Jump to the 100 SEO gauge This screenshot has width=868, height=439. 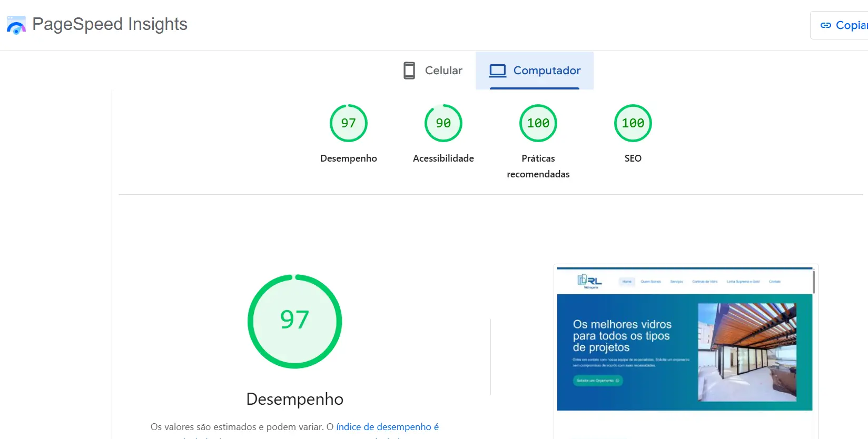click(x=633, y=123)
